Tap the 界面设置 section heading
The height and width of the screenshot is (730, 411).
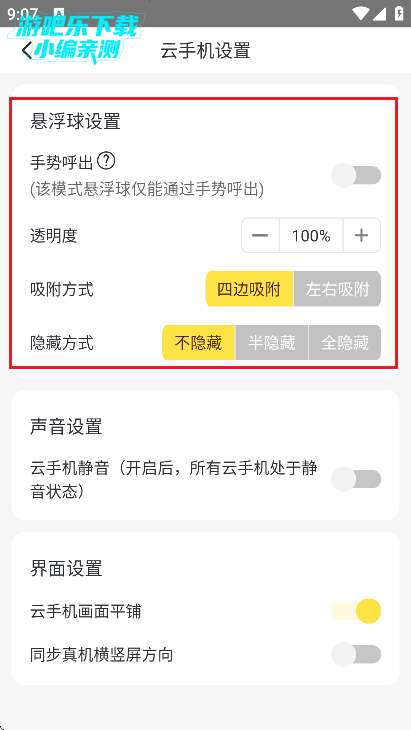(66, 568)
